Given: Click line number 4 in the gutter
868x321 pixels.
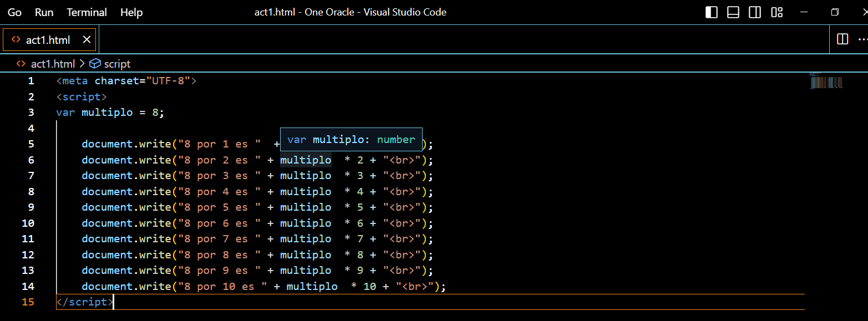Looking at the screenshot, I should pyautogui.click(x=31, y=128).
